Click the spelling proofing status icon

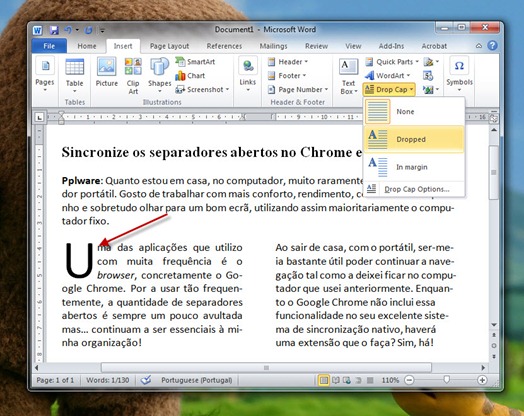coord(146,380)
